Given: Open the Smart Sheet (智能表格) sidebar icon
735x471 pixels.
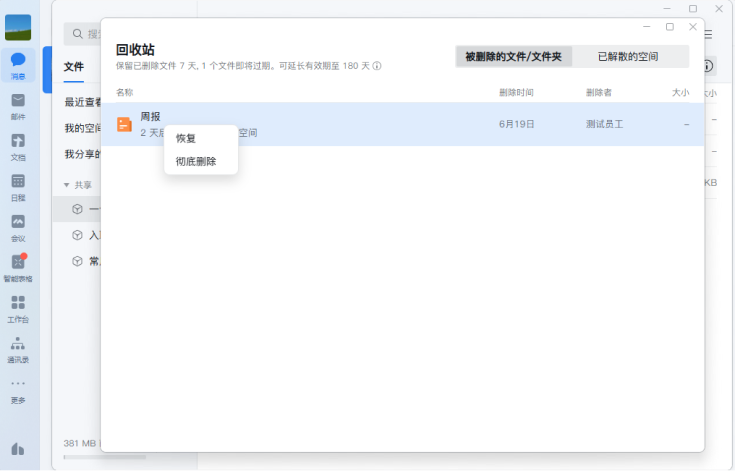Looking at the screenshot, I should point(18,268).
